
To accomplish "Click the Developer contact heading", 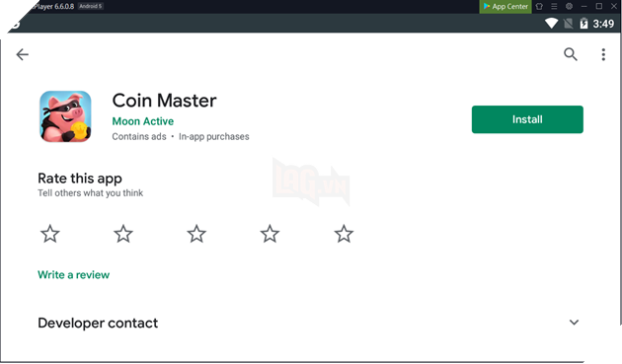I will 98,323.
